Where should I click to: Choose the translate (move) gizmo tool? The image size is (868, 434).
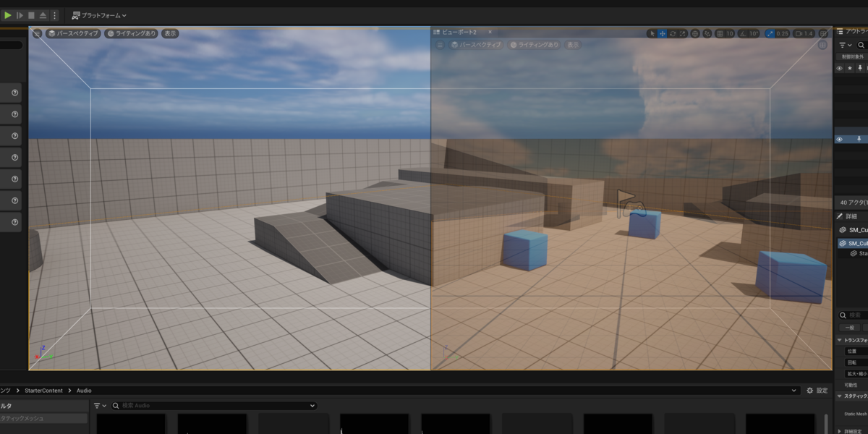[662, 33]
